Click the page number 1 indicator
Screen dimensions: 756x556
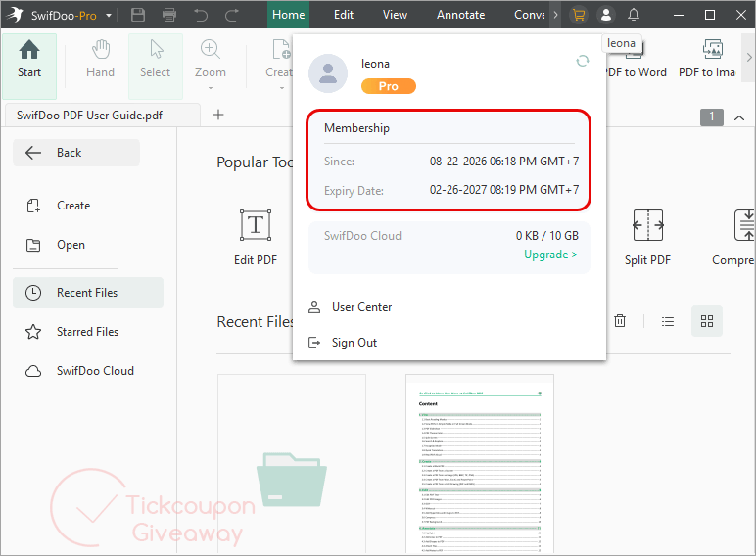[712, 117]
